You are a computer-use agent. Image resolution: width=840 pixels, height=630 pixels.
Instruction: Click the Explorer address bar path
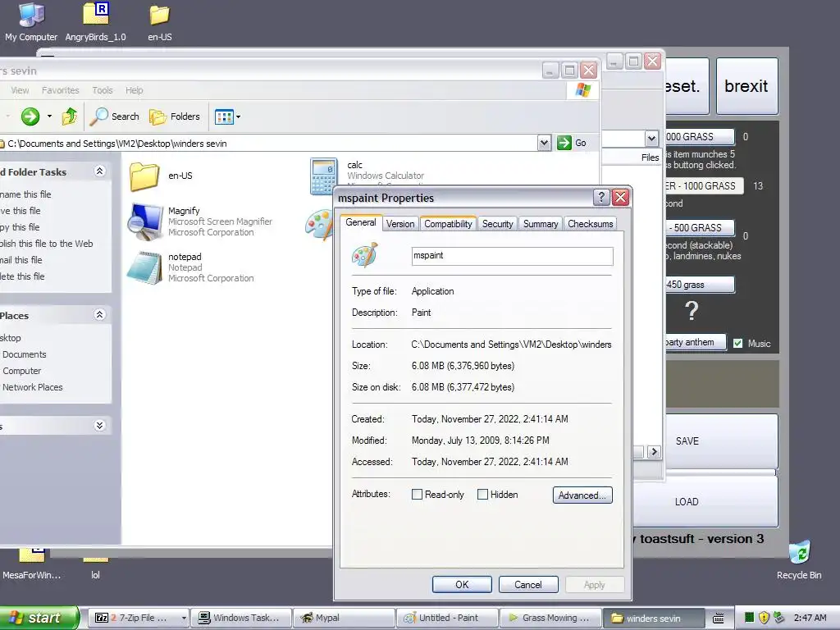[268, 143]
